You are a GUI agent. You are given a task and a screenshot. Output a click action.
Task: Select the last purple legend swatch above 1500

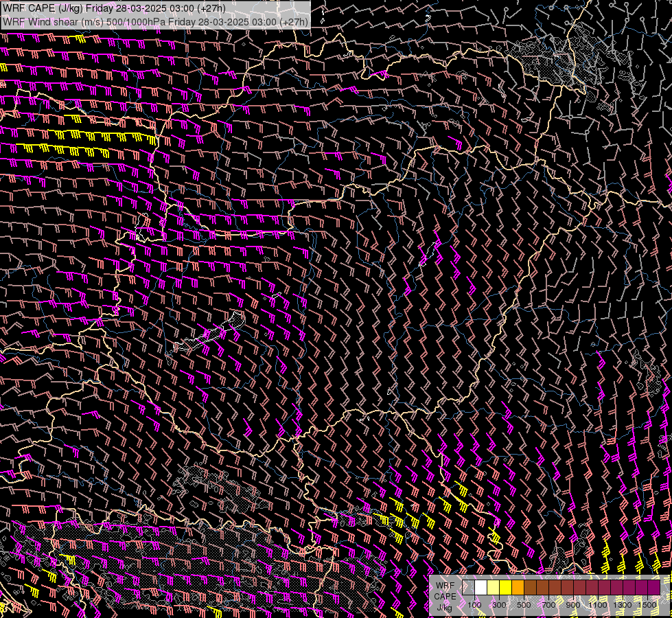click(x=654, y=588)
